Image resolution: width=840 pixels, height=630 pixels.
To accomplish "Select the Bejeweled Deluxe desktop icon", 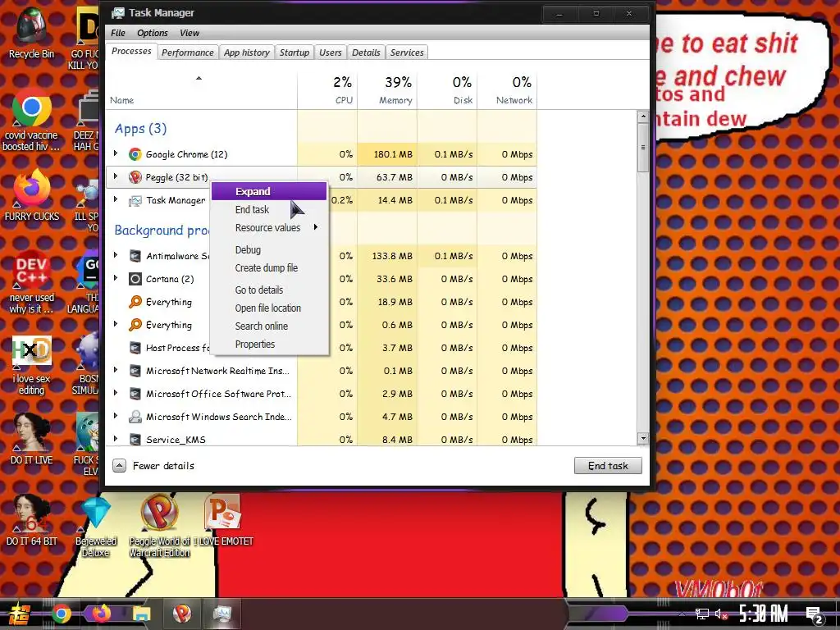I will [96, 527].
